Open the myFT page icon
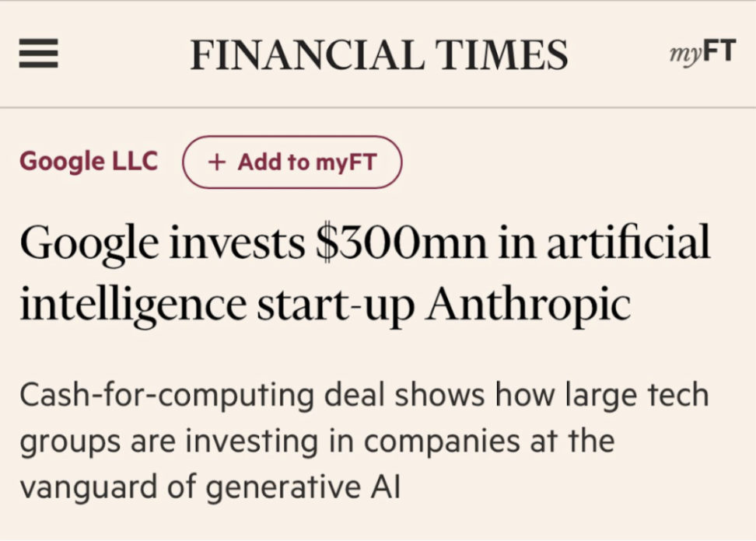The image size is (756, 541). click(702, 53)
